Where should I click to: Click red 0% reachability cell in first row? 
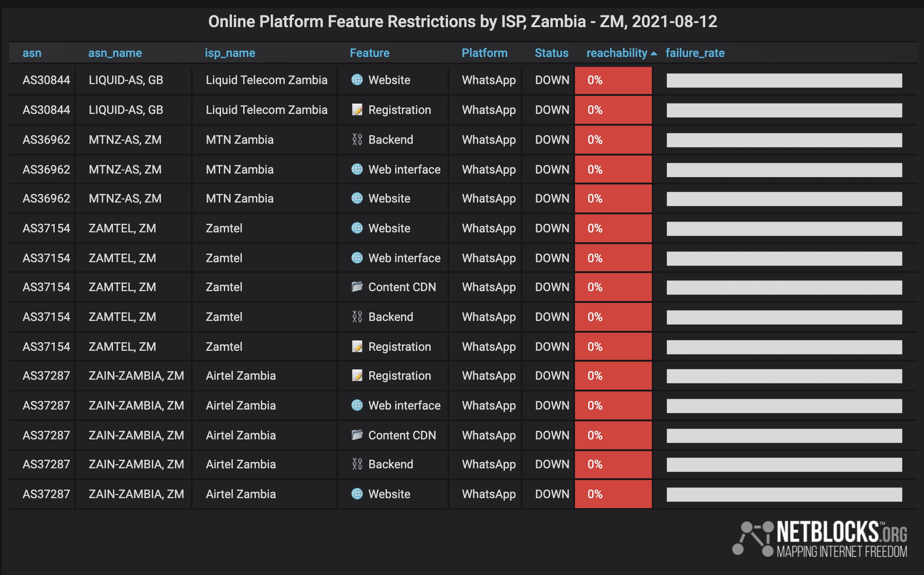(613, 80)
